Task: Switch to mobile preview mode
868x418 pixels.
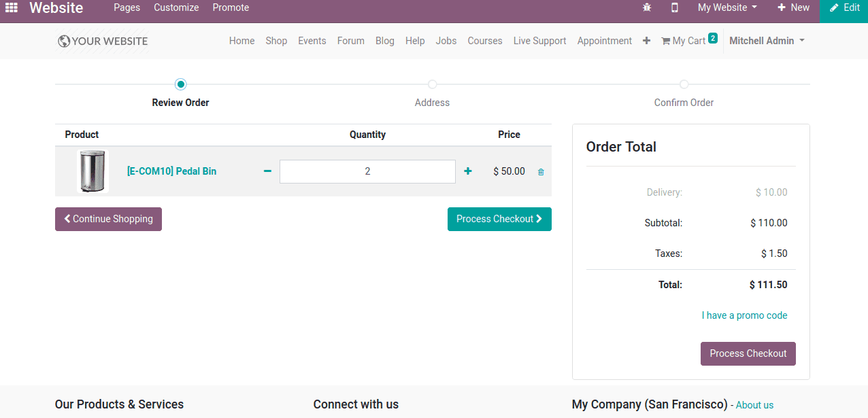Action: pyautogui.click(x=675, y=7)
